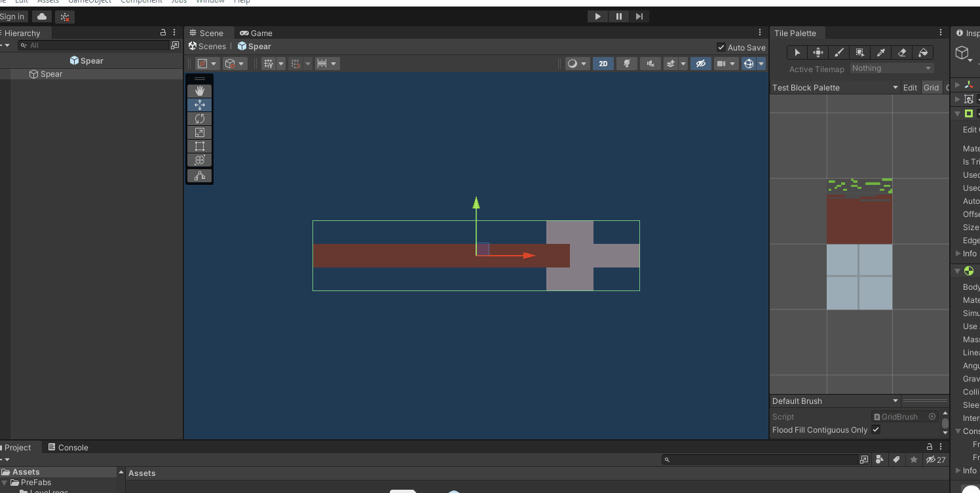Activate the Tile Palette Eyedropper picker tool
Screen dimensions: 980x493
click(881, 52)
